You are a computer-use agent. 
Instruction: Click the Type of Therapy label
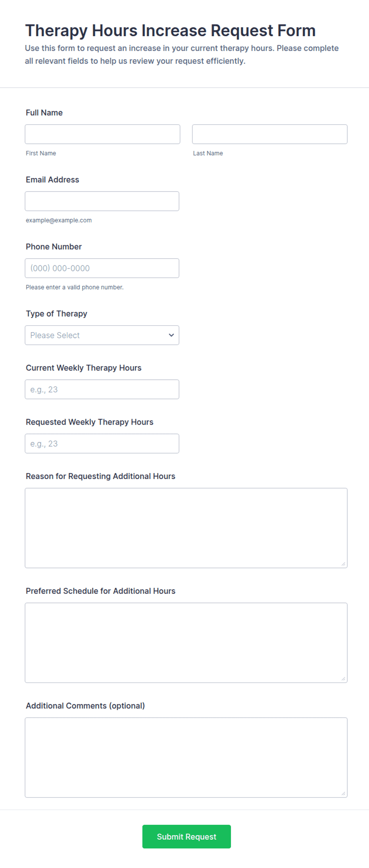[x=56, y=314]
